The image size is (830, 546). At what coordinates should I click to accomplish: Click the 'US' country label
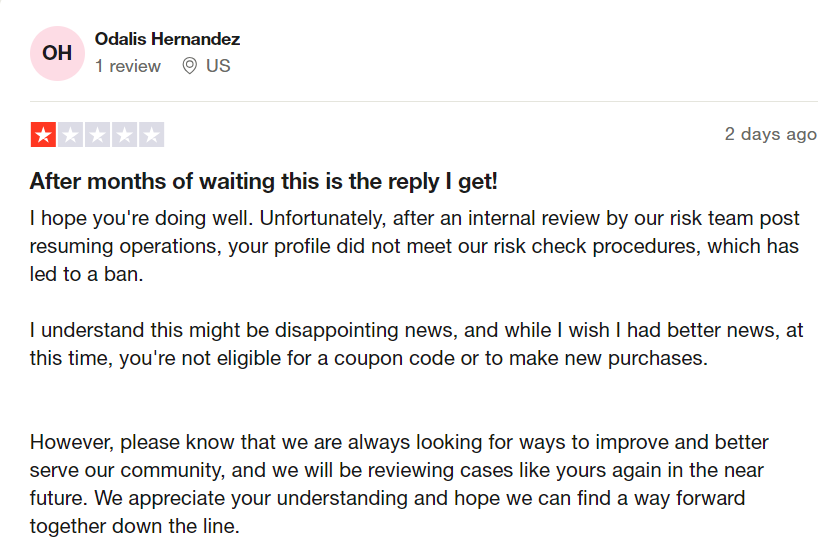pos(218,66)
